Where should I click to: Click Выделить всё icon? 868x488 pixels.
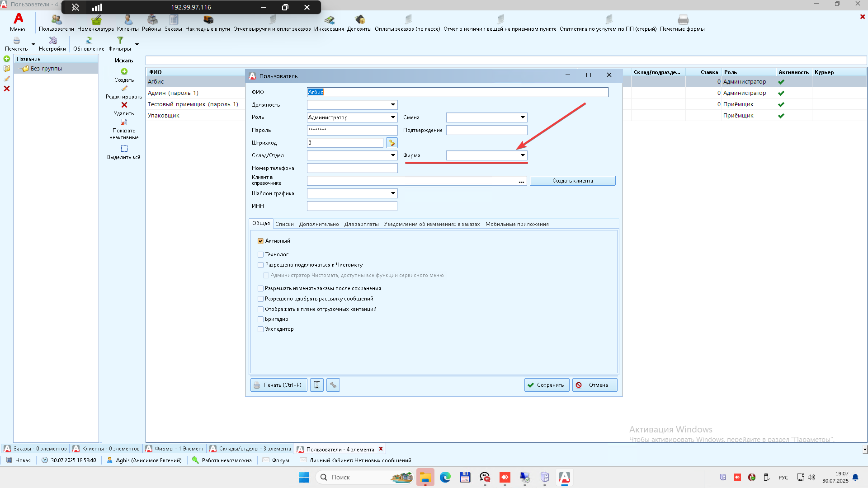coord(124,149)
